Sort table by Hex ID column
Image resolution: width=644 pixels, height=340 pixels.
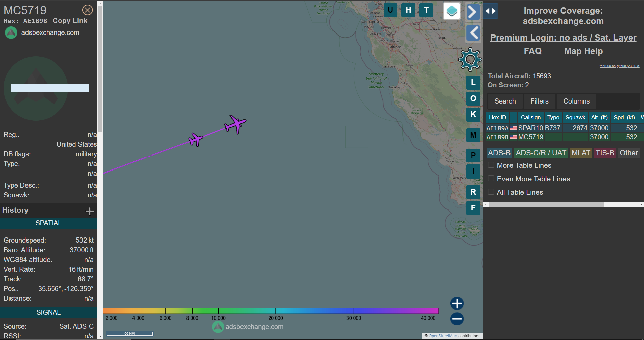[497, 117]
